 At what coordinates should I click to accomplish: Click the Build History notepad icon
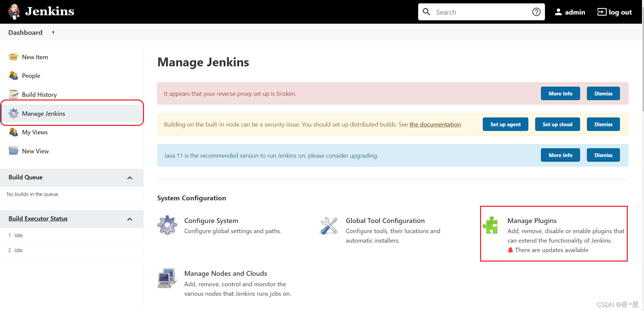click(14, 94)
